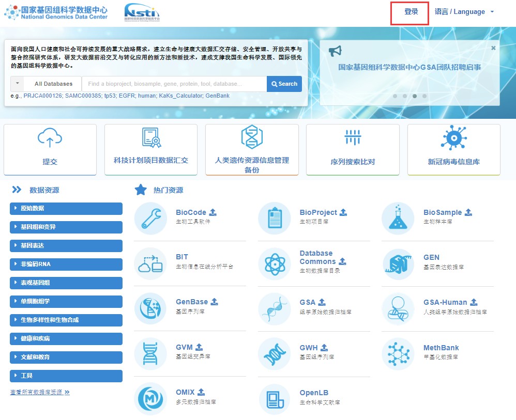Open the 新冠病毒信息库 virus icon
Screen dimensions: 516x420
pos(453,138)
